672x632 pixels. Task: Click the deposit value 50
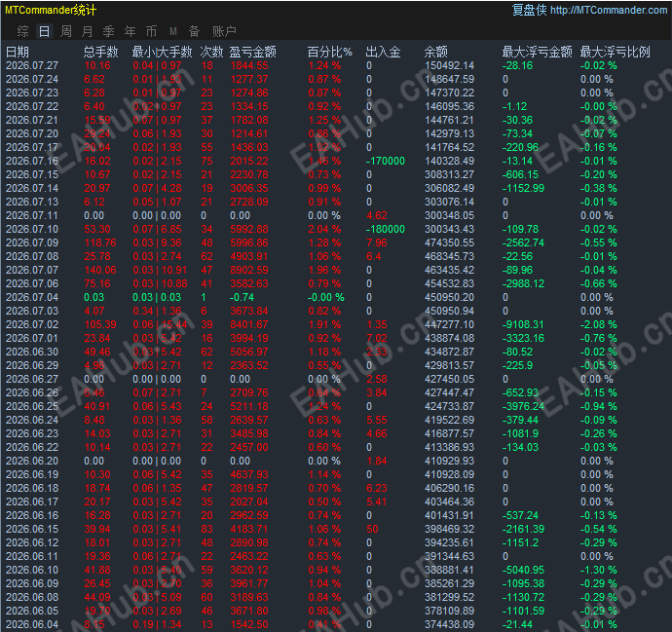pos(372,529)
